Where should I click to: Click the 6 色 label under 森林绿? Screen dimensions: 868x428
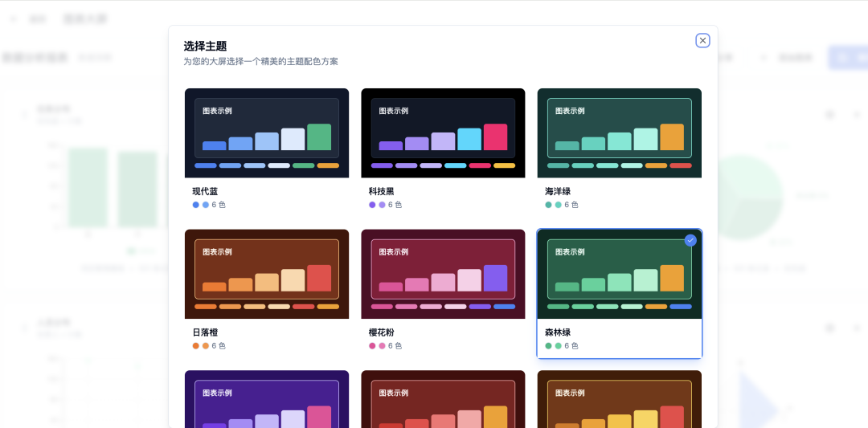571,345
